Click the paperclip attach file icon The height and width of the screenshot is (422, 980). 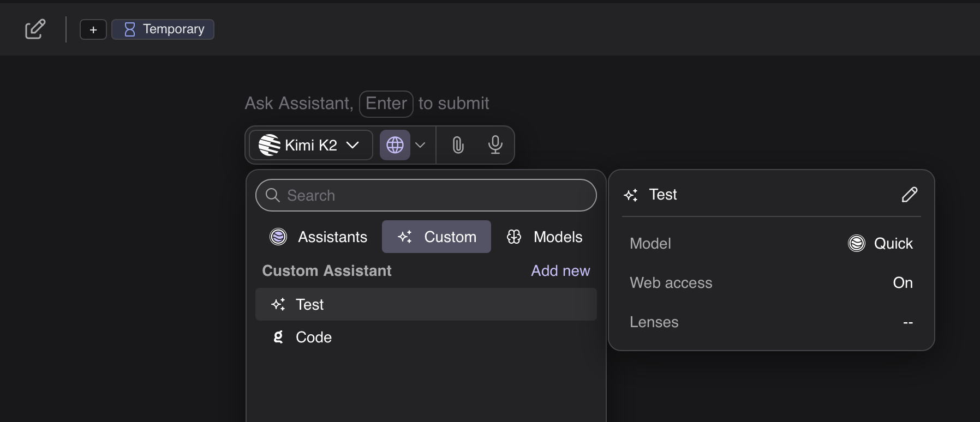(x=458, y=145)
